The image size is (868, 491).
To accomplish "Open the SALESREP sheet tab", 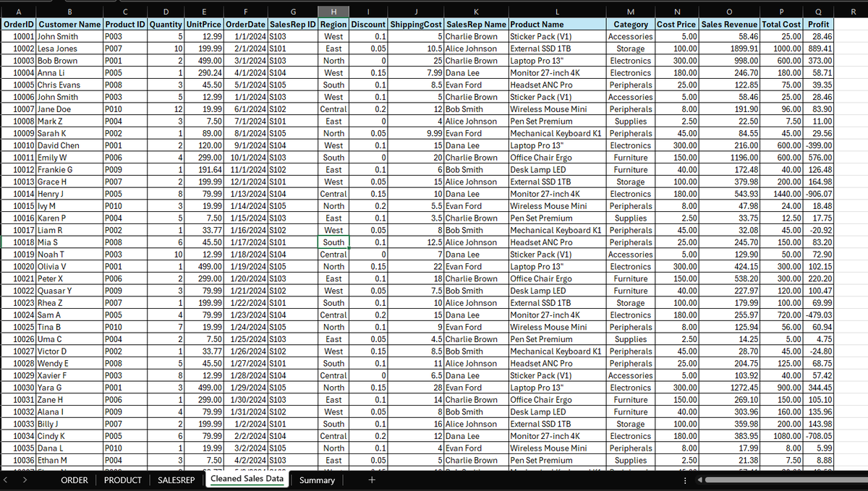I will pyautogui.click(x=176, y=480).
